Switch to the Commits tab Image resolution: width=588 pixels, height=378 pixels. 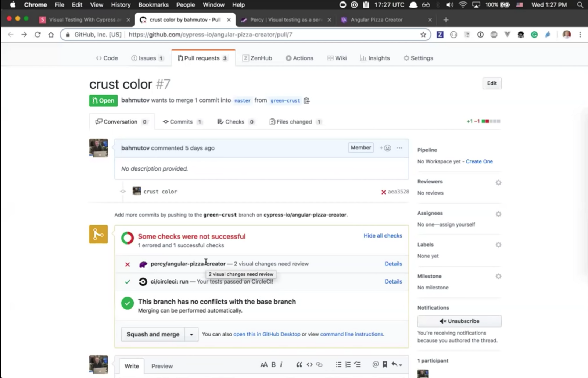182,122
